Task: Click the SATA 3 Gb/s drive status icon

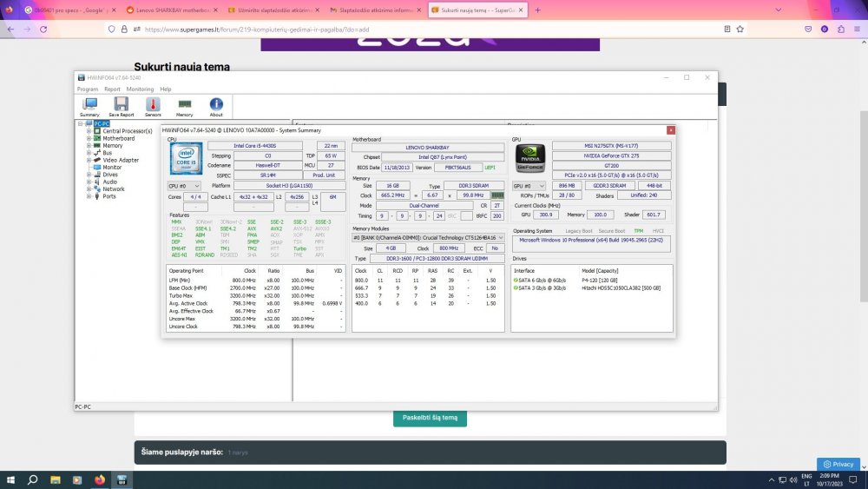Action: click(516, 288)
